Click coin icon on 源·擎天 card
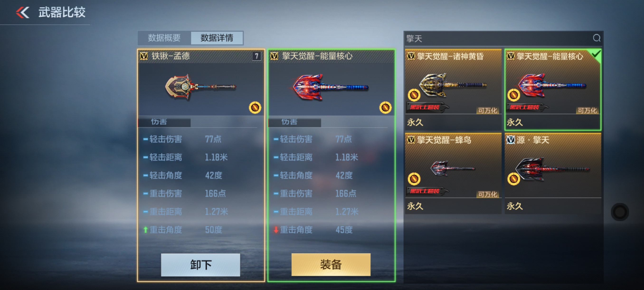 click(x=513, y=179)
